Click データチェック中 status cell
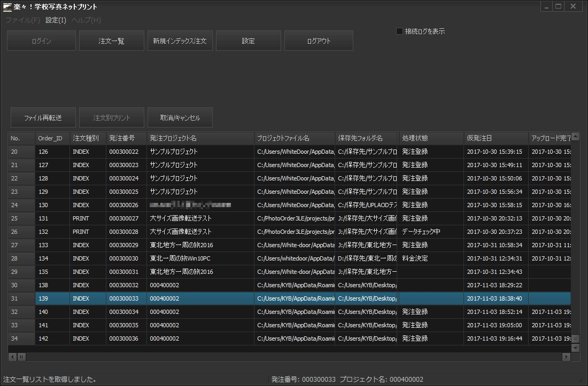Viewport: 588px width, 386px height. (430, 232)
